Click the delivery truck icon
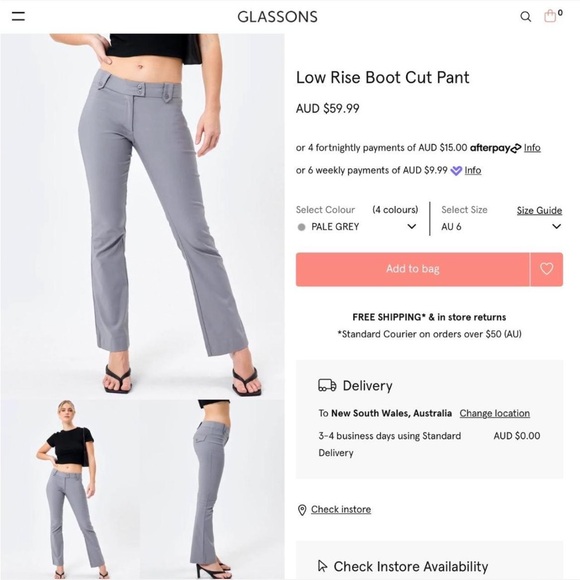This screenshot has height=580, width=580. click(x=327, y=385)
